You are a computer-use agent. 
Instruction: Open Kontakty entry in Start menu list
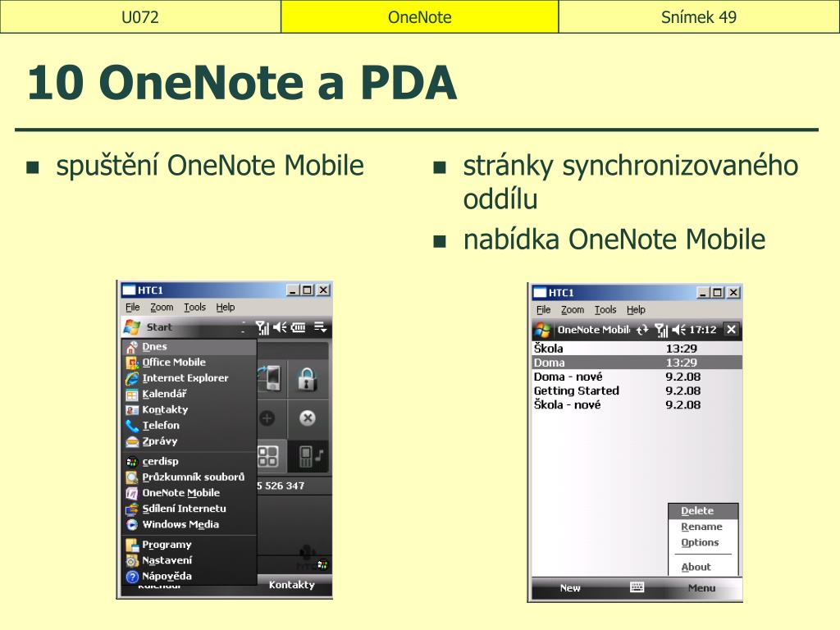pos(189,410)
